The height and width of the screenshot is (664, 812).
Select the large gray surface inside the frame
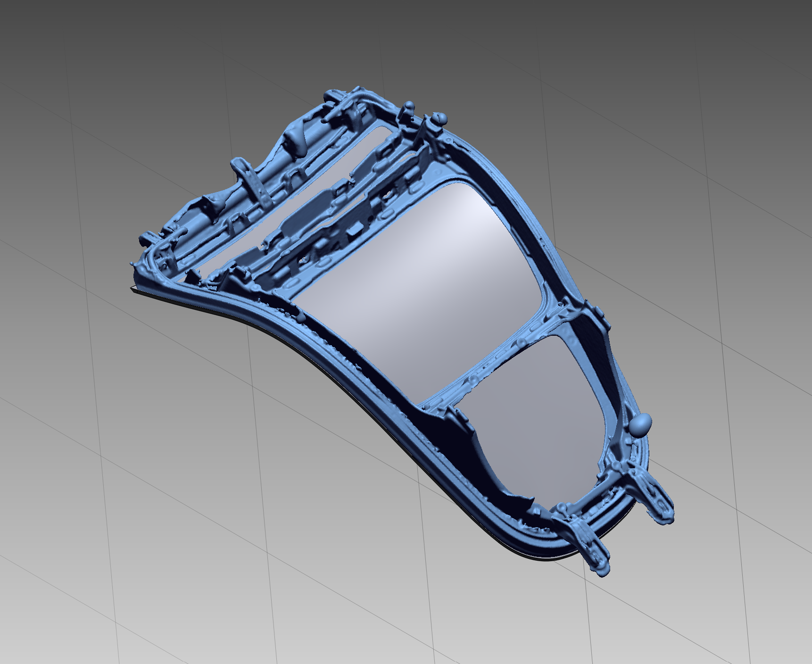point(420,292)
